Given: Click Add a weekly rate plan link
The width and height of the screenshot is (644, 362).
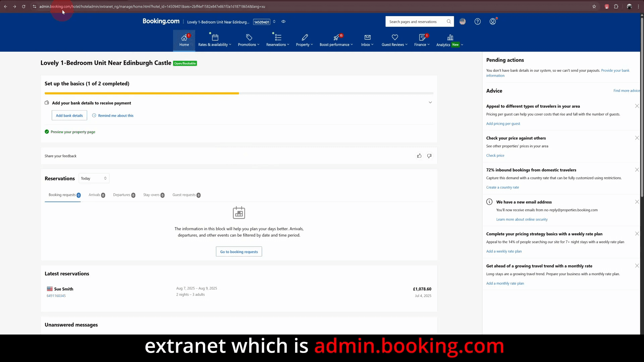Looking at the screenshot, I should point(504,251).
